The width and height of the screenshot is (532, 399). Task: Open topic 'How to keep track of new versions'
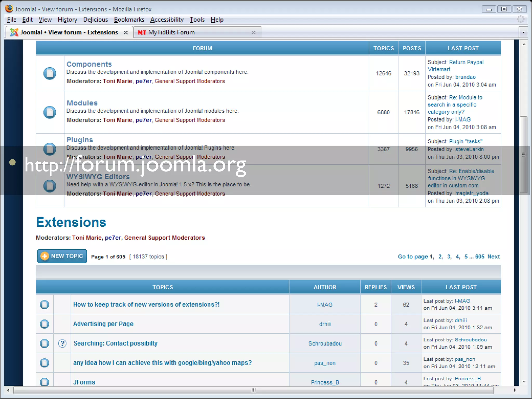(146, 304)
